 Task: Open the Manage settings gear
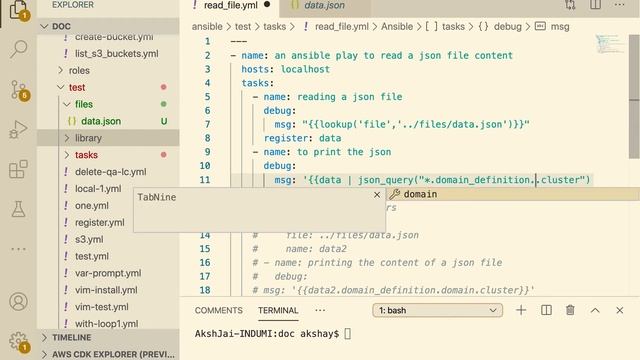click(x=18, y=341)
